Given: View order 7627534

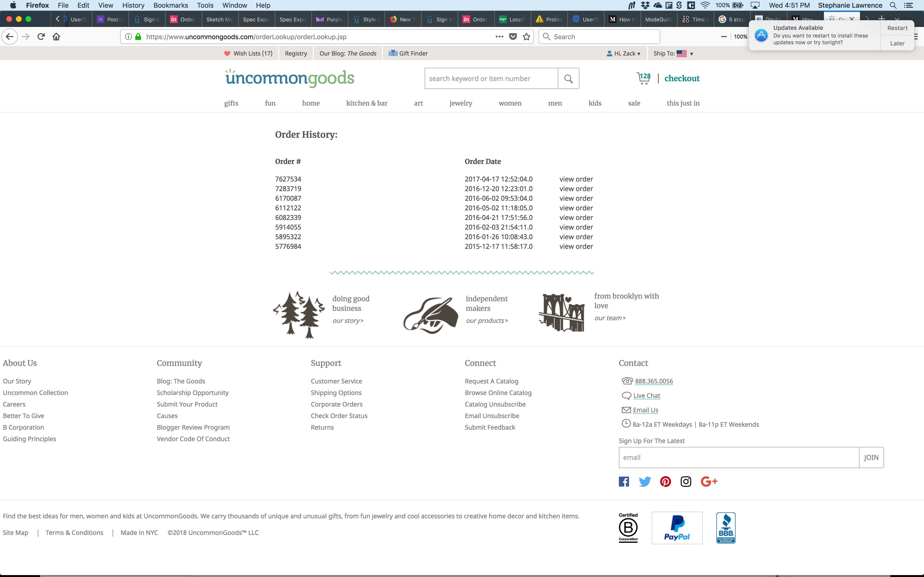Looking at the screenshot, I should click(576, 179).
